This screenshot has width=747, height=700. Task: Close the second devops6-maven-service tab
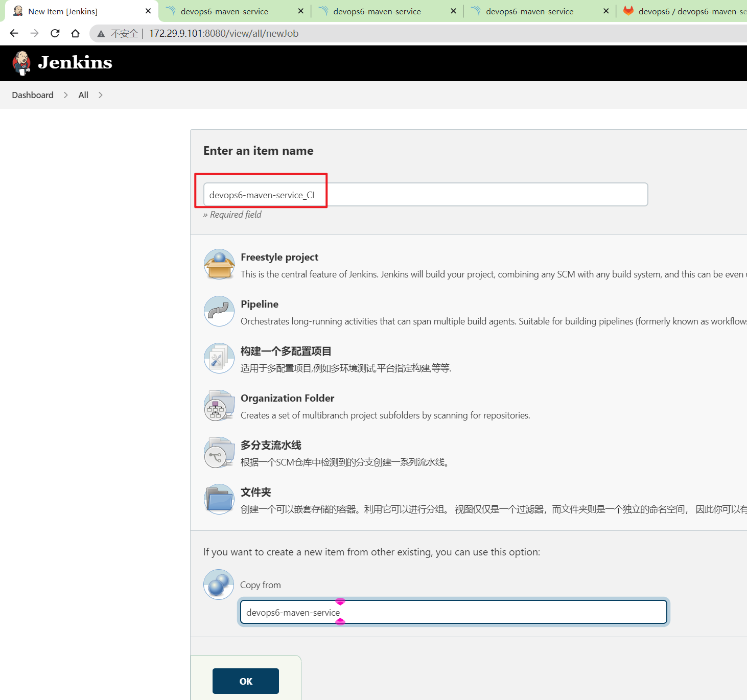453,11
